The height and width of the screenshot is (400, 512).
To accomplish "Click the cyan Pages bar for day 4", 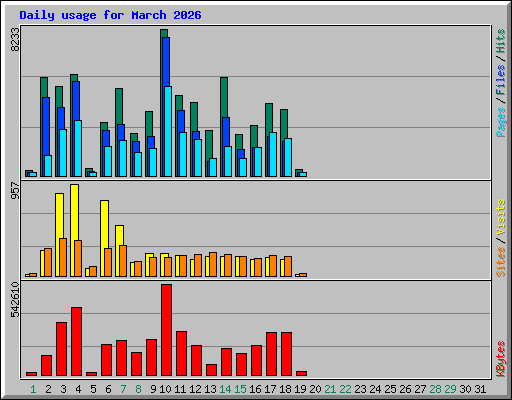I will pos(78,149).
